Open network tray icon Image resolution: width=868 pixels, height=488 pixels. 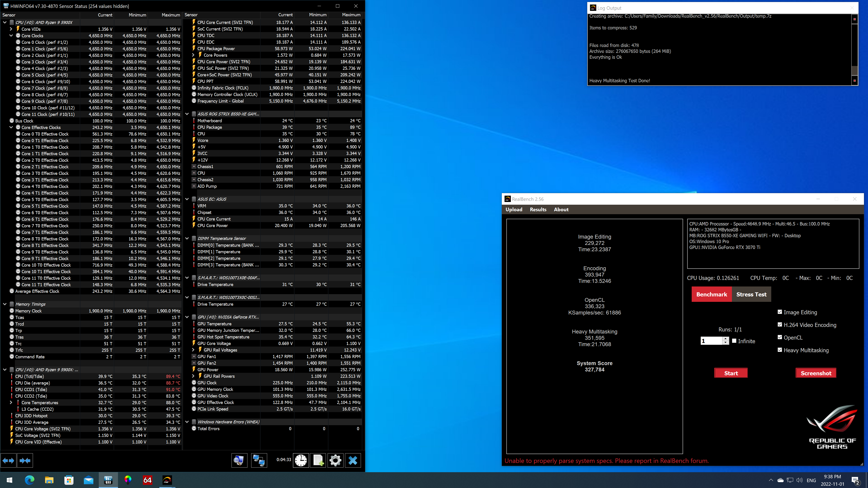point(790,480)
